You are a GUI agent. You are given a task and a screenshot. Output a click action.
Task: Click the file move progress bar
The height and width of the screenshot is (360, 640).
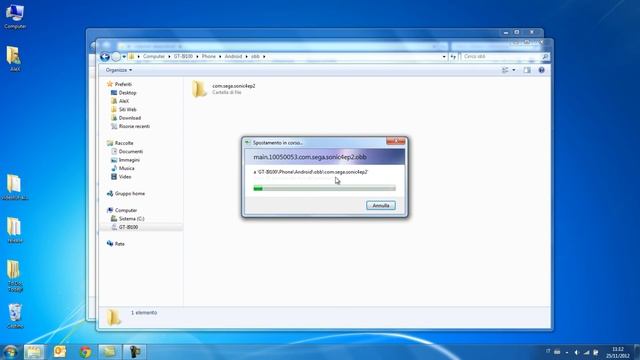324,188
